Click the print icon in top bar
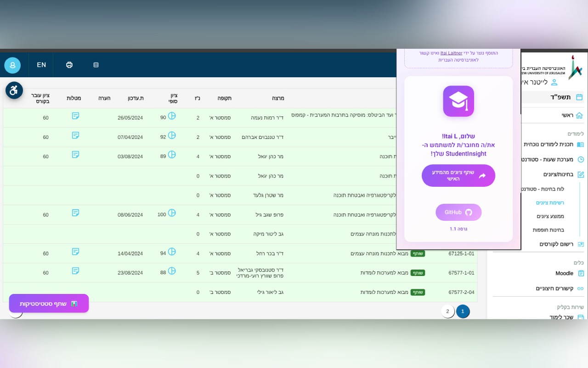This screenshot has height=368, width=588. tap(69, 65)
